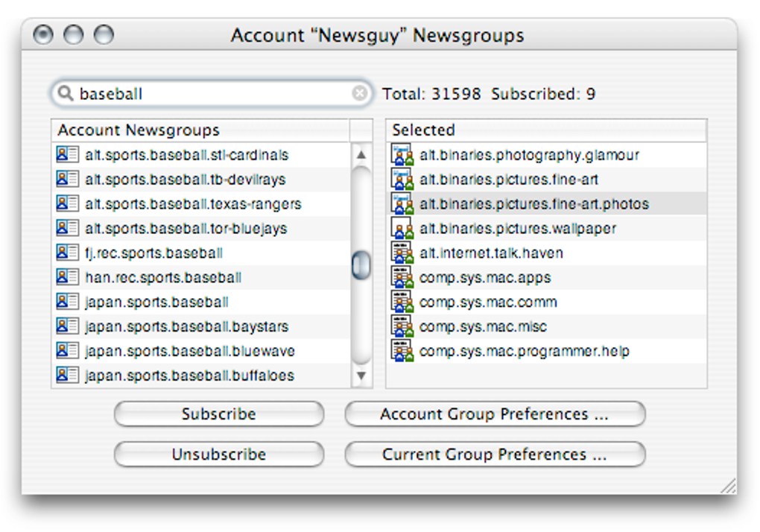Click subscribed group icon for comp.sys.mac.apps
The image size is (760, 532).
pyautogui.click(x=402, y=277)
